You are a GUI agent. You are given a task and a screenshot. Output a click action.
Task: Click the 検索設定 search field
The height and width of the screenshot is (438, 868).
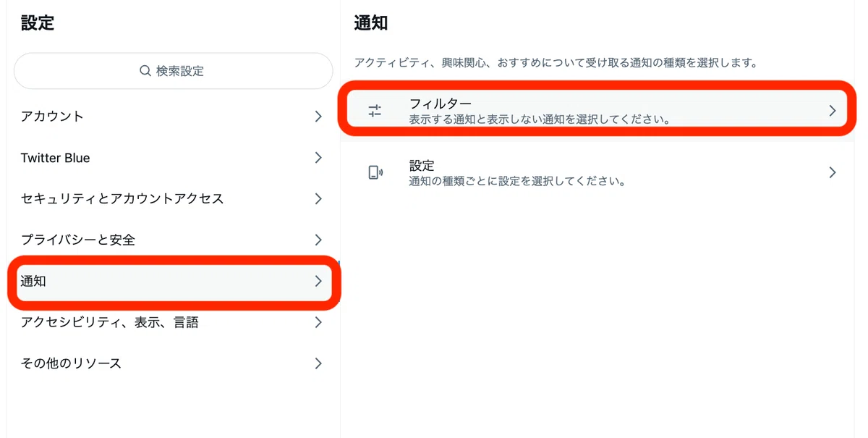point(173,71)
